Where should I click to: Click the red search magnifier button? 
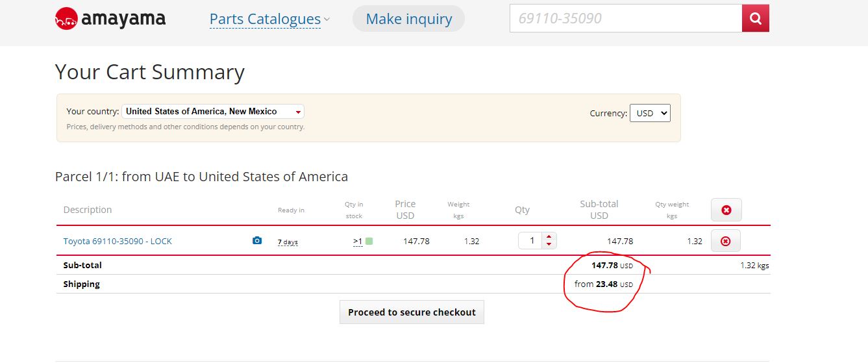click(x=756, y=18)
